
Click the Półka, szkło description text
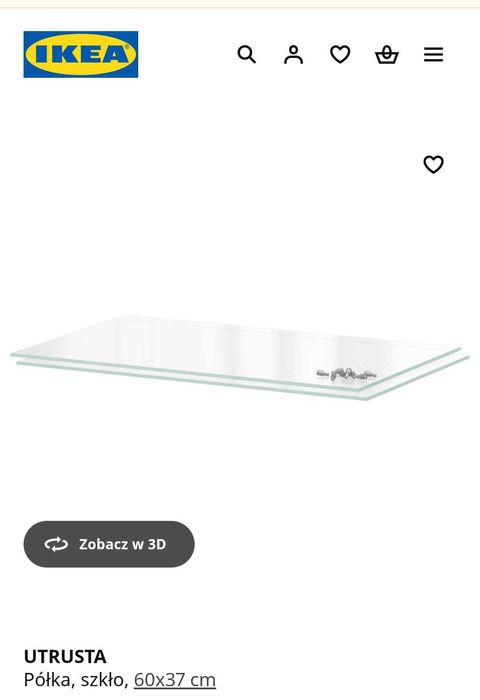tap(76, 680)
